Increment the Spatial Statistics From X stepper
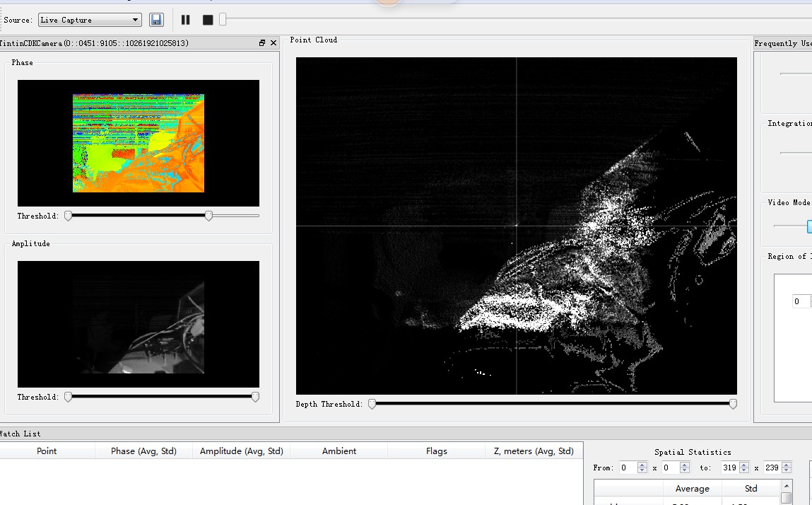This screenshot has width=812, height=505. tap(642, 465)
